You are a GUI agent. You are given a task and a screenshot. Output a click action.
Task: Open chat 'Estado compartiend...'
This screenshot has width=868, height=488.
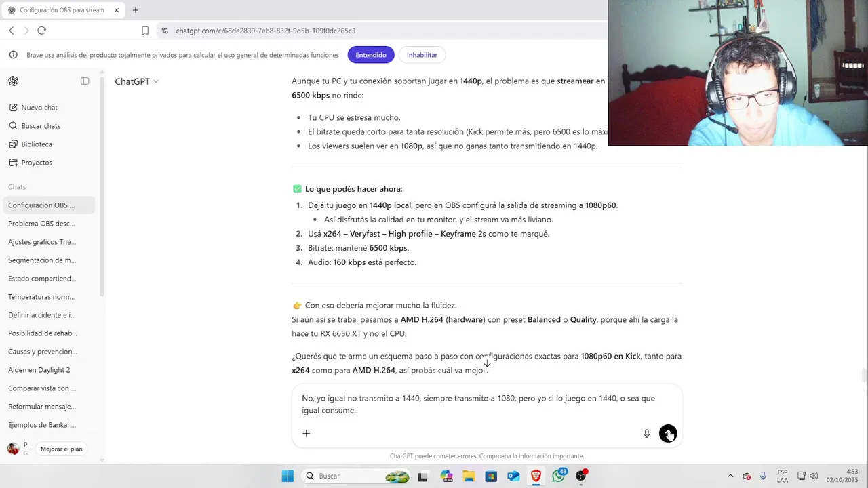[50, 279]
